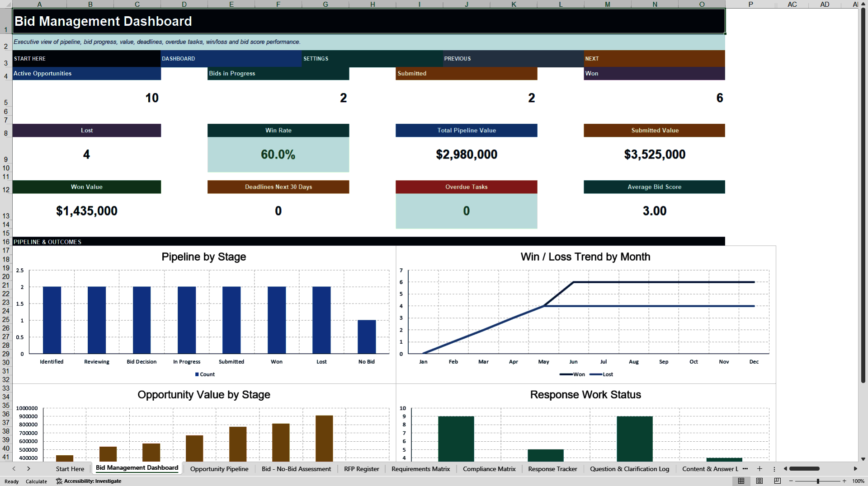Select the Response Tracker sheet tab
Screen dimensions: 868x486
pyautogui.click(x=552, y=469)
